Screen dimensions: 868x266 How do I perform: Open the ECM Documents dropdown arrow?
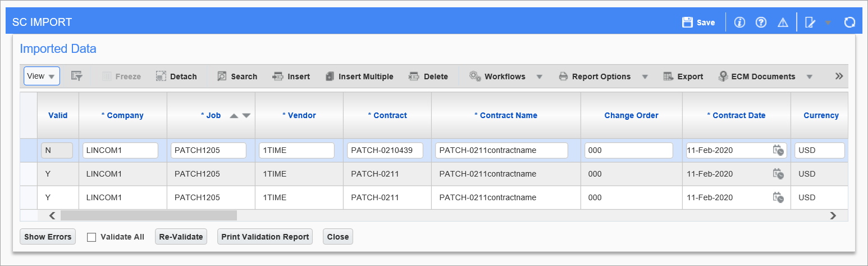[809, 76]
